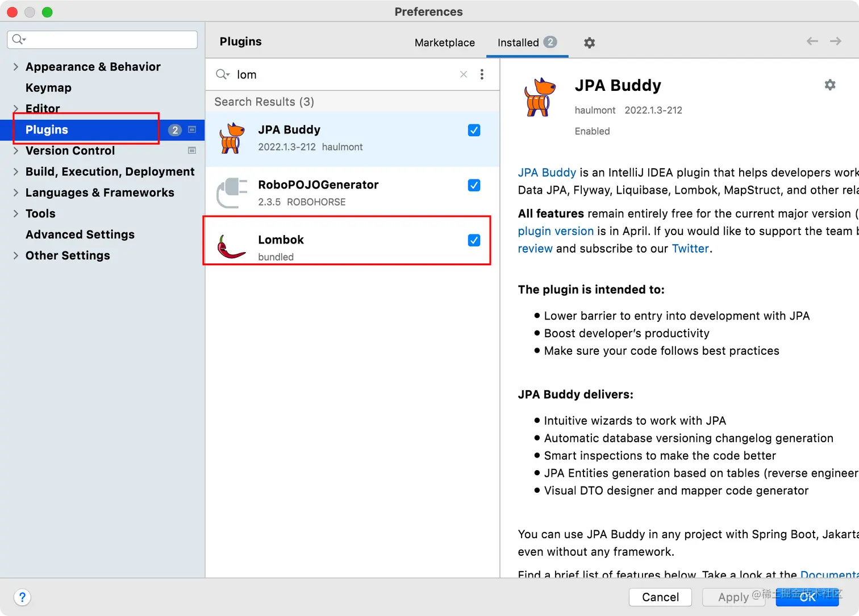Follow the plugin version link

click(x=556, y=231)
